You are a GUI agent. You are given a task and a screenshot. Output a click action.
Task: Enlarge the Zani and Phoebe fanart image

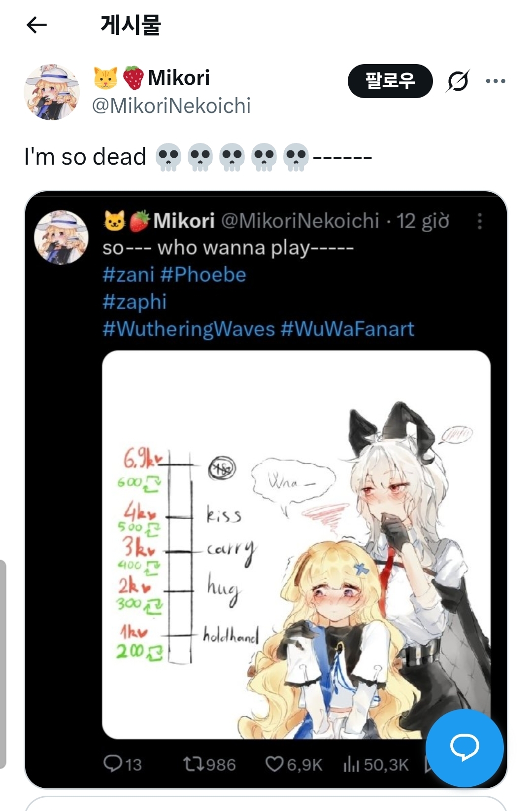pos(296,545)
